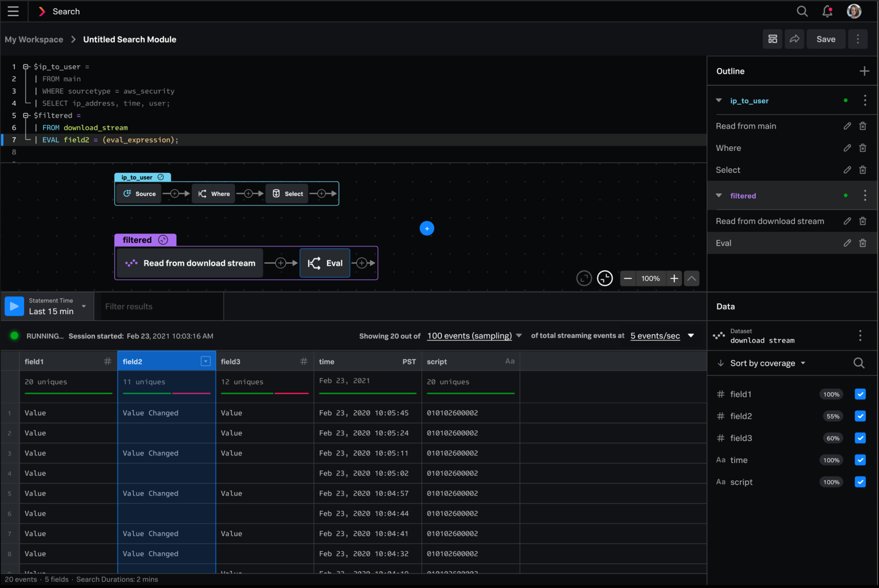Open the user profile avatar
The width and height of the screenshot is (879, 588).
click(854, 11)
